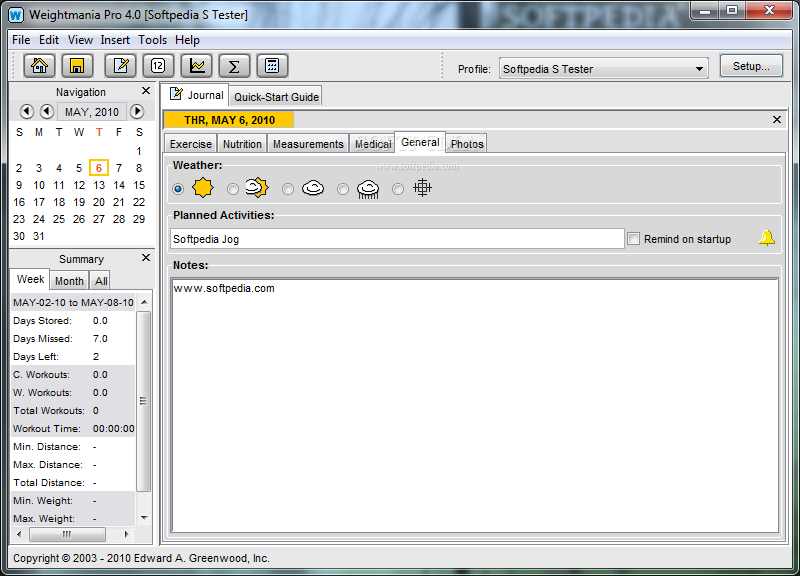Click the Sigma summary toolbar icon

click(234, 66)
